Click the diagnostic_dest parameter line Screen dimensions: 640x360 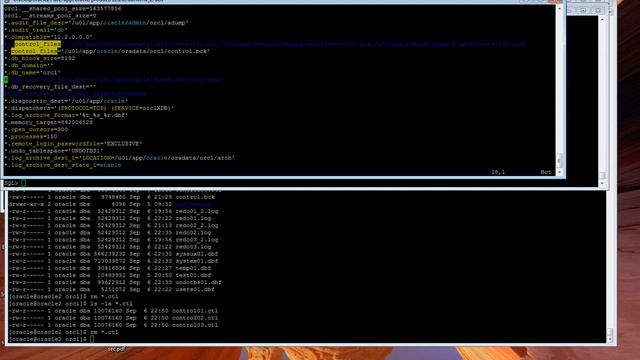click(x=66, y=101)
